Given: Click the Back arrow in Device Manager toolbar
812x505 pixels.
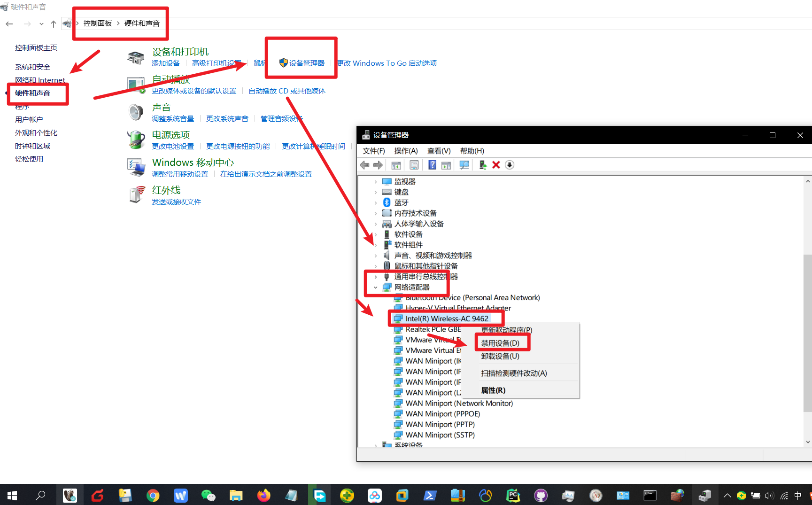Looking at the screenshot, I should click(364, 165).
